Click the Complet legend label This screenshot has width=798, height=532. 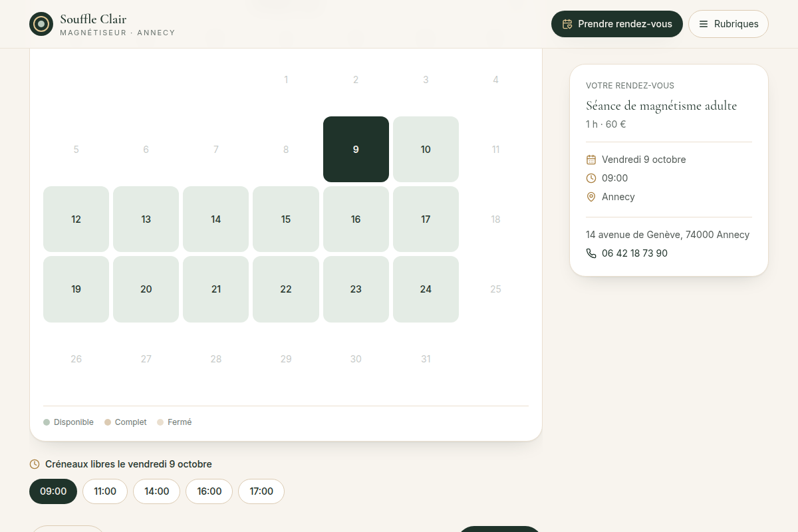[x=131, y=422]
